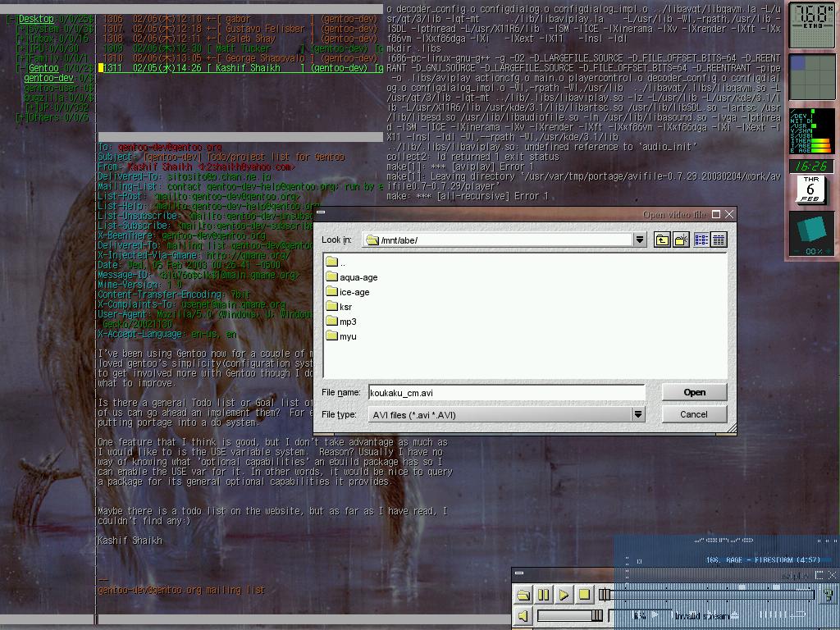Viewport: 840px width, 630px height.
Task: Select the myu folder icon
Action: point(331,336)
